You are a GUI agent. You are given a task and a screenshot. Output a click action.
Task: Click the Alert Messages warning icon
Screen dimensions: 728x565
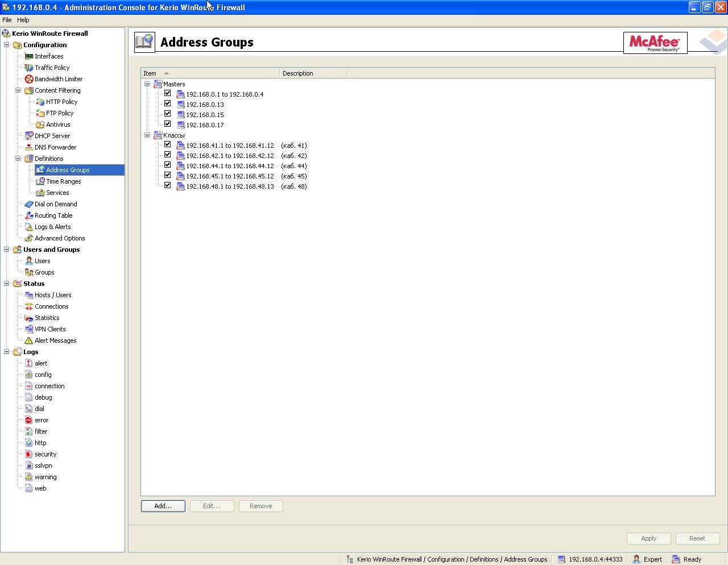[28, 340]
